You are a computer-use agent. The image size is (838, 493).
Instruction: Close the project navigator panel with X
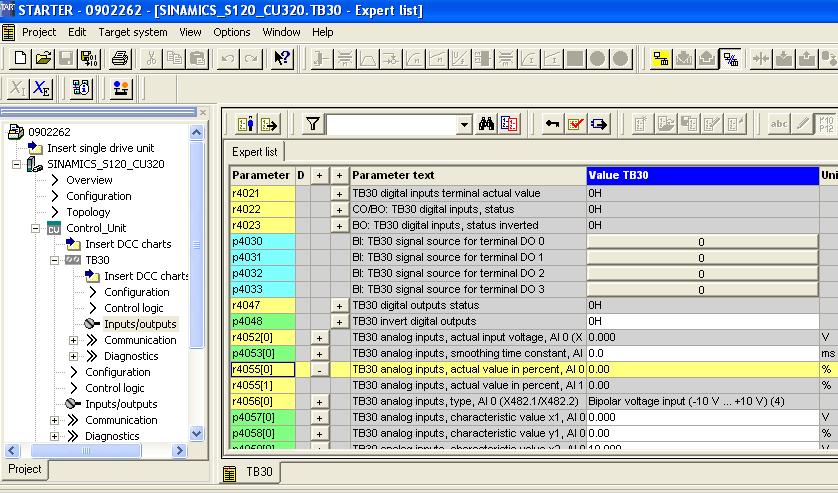click(203, 112)
